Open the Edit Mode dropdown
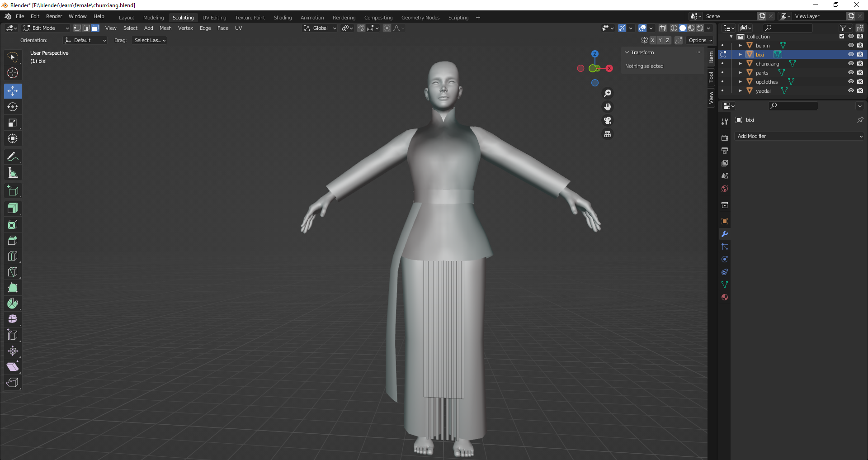 (46, 28)
